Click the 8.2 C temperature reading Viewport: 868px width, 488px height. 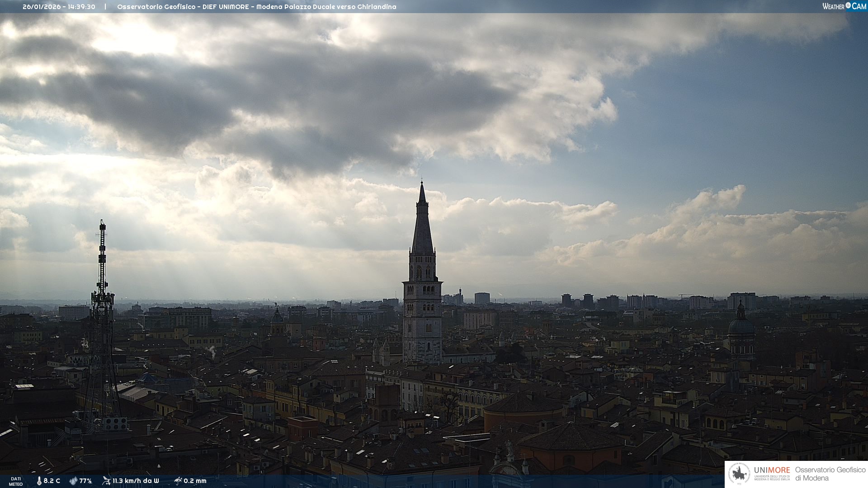pos(52,481)
